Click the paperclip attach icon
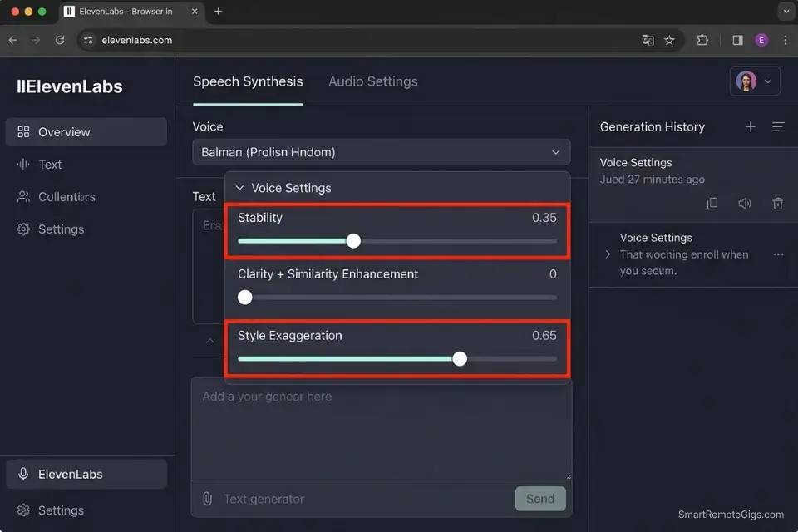Image resolution: width=798 pixels, height=532 pixels. pyautogui.click(x=207, y=499)
